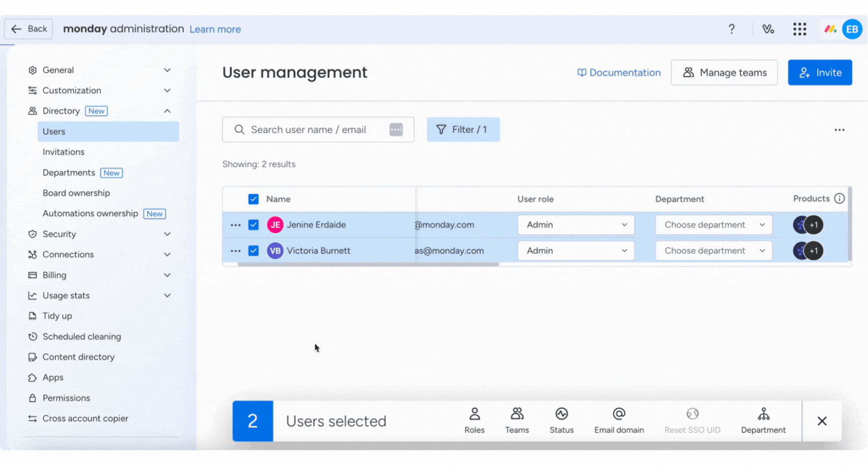Change Email domain for selected users
This screenshot has height=465, width=868.
(619, 421)
